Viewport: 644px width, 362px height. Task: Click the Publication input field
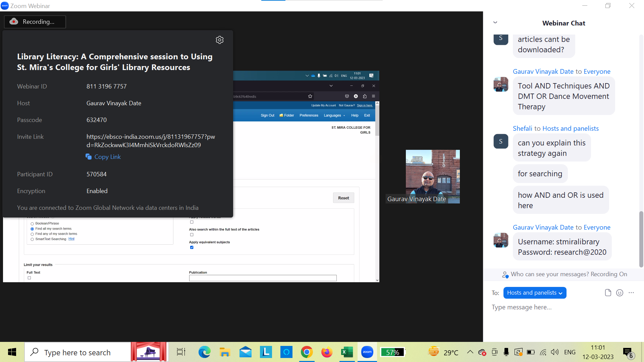(263, 278)
